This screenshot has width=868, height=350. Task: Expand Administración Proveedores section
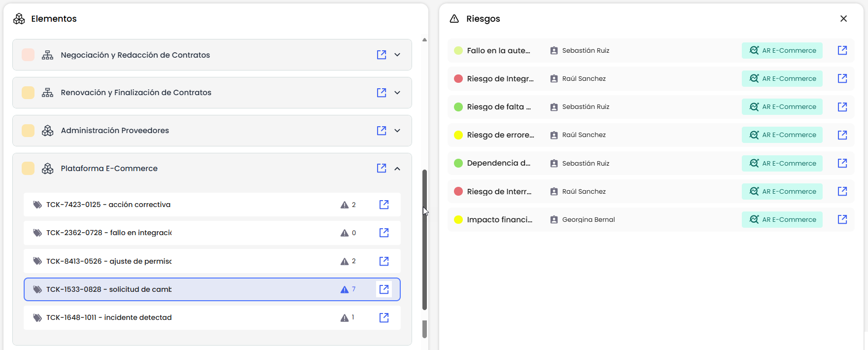(397, 131)
